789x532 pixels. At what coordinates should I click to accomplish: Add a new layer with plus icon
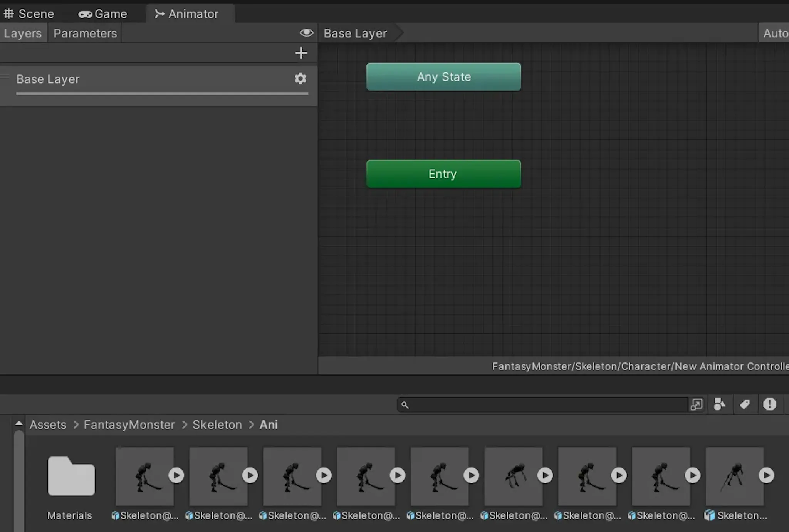tap(301, 53)
